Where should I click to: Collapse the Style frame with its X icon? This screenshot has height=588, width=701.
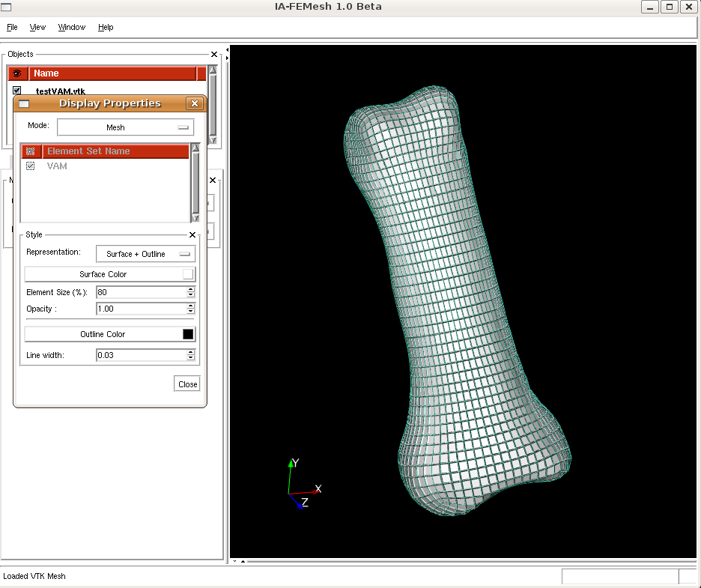coord(192,235)
